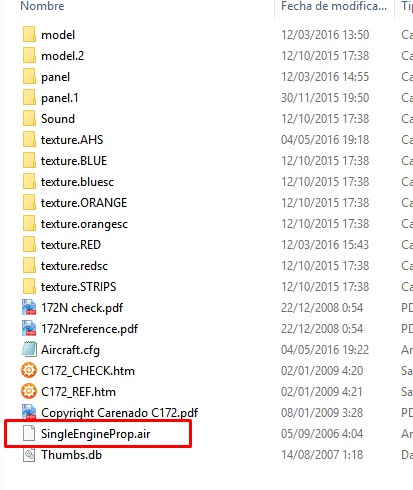The width and height of the screenshot is (413, 490).
Task: Select the C172_CHECK.htm browser icon
Action: tap(29, 370)
